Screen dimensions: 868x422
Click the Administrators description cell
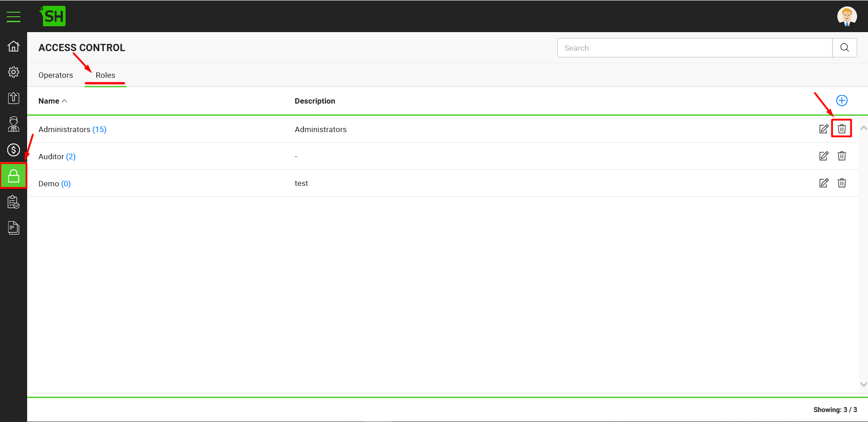[x=321, y=129]
